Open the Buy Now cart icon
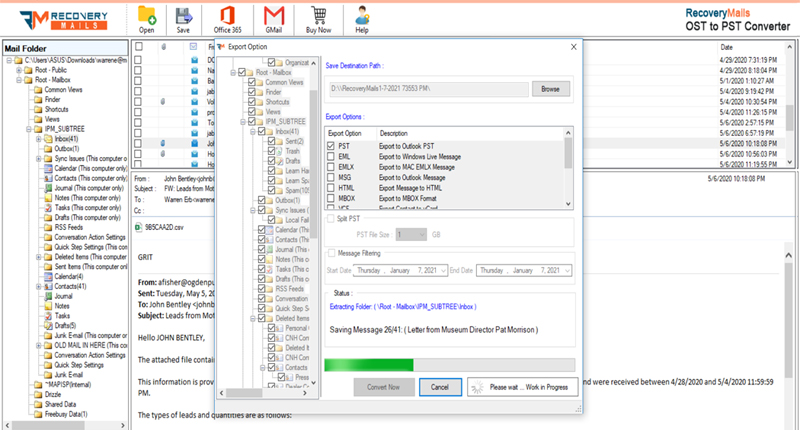This screenshot has height=430, width=800. (x=318, y=16)
